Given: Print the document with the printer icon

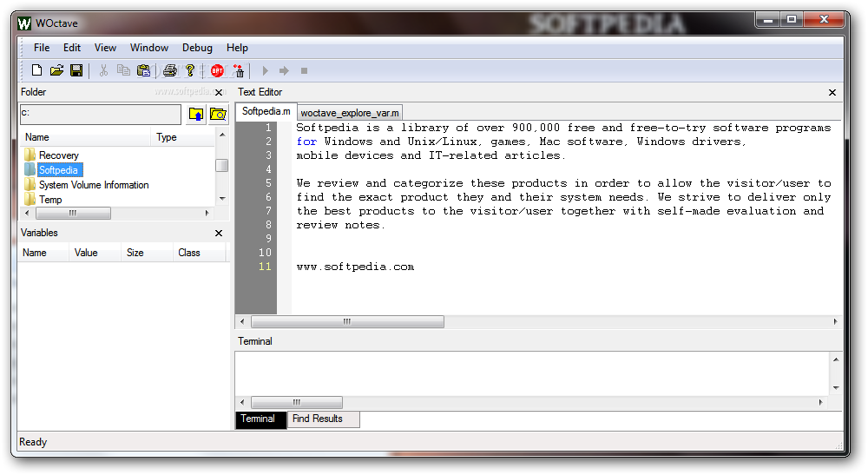Looking at the screenshot, I should coord(170,70).
